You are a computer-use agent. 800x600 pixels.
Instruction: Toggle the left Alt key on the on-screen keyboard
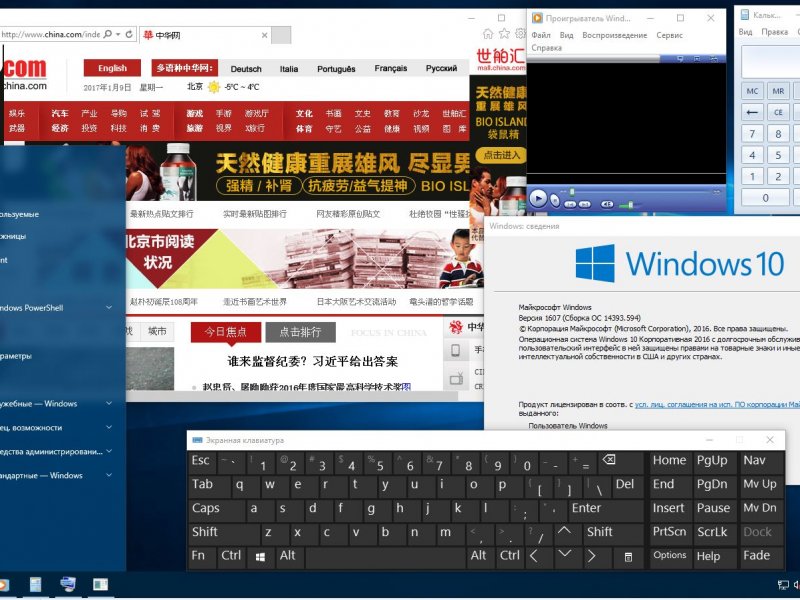tap(289, 557)
